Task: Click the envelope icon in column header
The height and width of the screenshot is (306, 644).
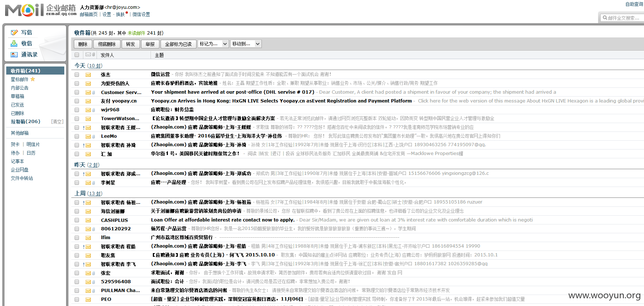Action: [88, 54]
